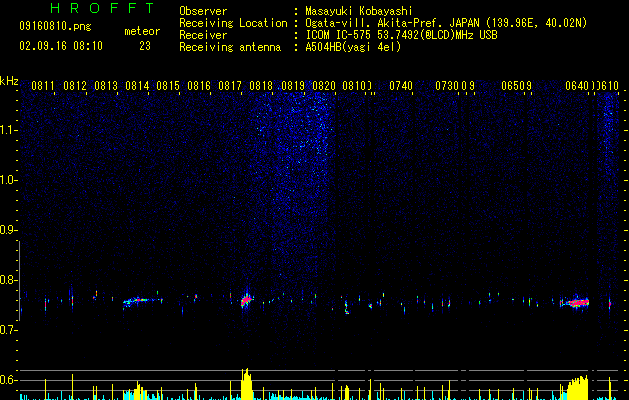Click the HROFFT title text
This screenshot has height=400, width=629.
coord(103,8)
